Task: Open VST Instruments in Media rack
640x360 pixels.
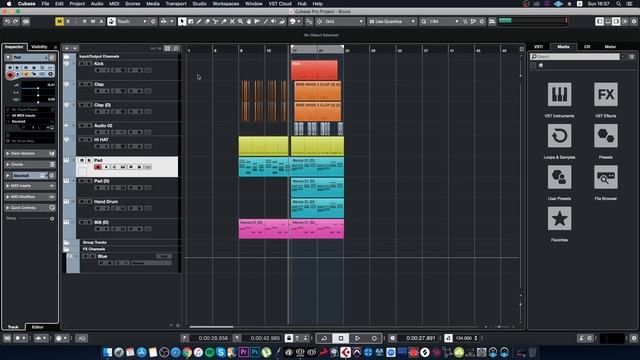Action: click(559, 94)
